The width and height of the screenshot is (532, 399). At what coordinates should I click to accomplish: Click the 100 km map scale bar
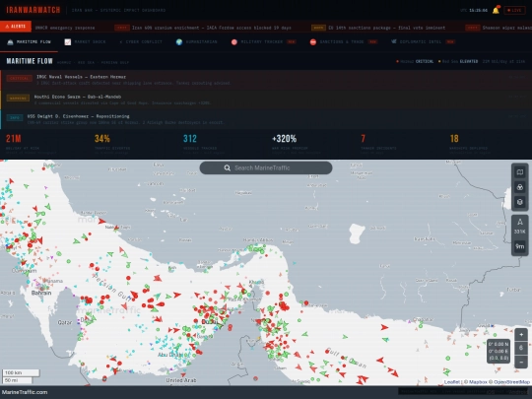coord(21,372)
